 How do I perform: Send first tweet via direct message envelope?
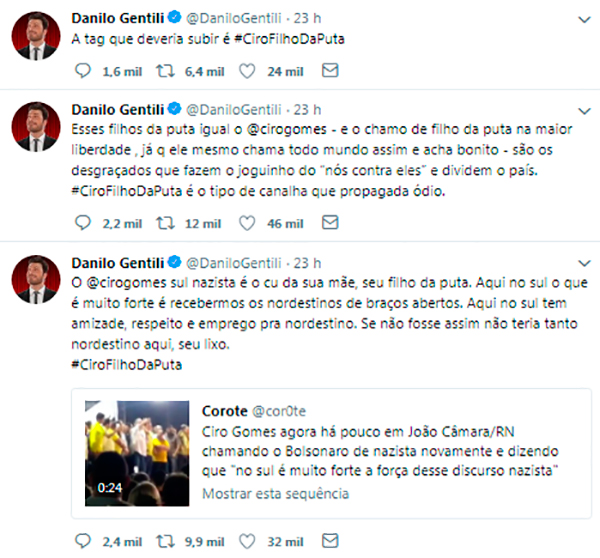point(330,70)
